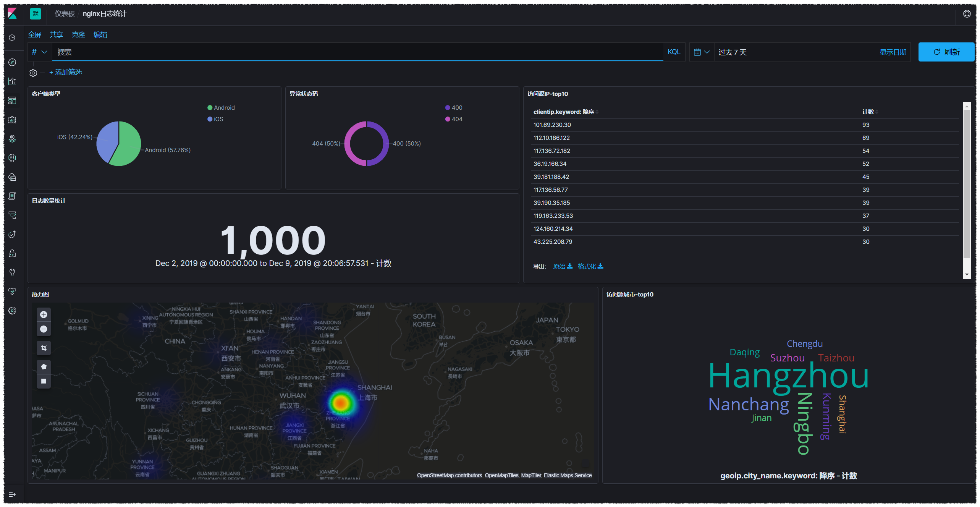Click the 刷新 refresh button
Screen dimensions: 980x507
point(946,52)
